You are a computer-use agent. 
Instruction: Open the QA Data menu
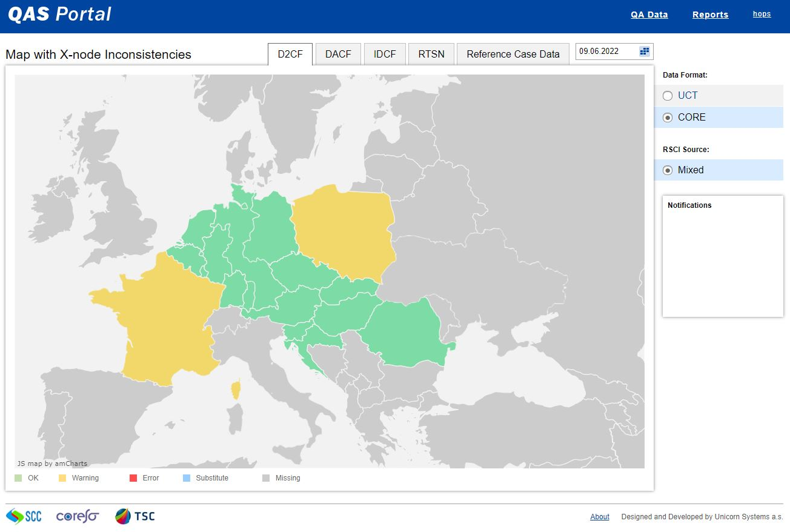(x=649, y=15)
